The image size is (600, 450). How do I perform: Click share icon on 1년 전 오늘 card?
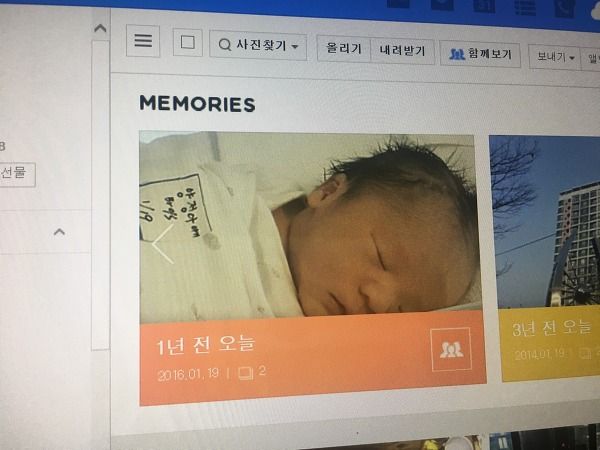click(451, 349)
